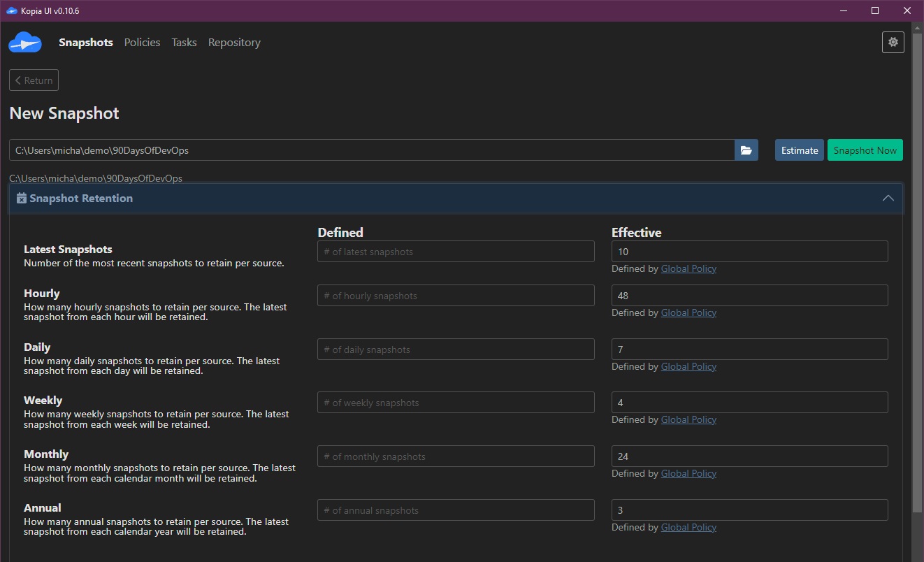Go to the Repository tab
The height and width of the screenshot is (562, 924).
pos(234,43)
